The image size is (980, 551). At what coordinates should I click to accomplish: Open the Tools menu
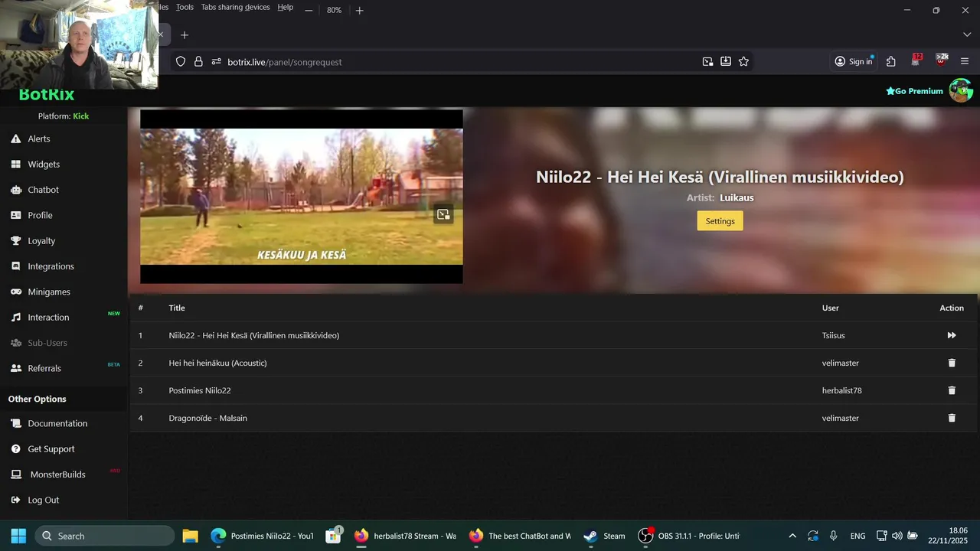(185, 7)
